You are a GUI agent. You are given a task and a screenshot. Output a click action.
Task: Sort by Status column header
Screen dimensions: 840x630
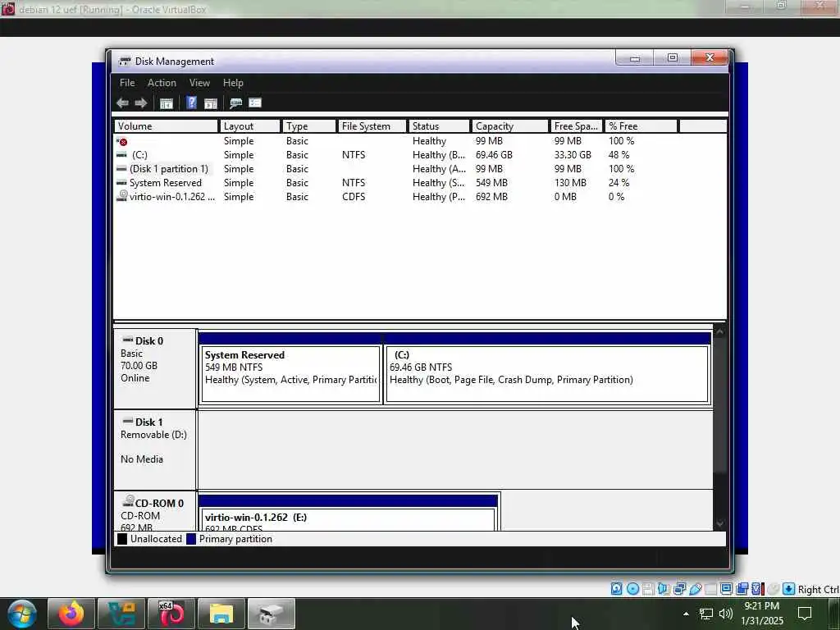click(439, 126)
